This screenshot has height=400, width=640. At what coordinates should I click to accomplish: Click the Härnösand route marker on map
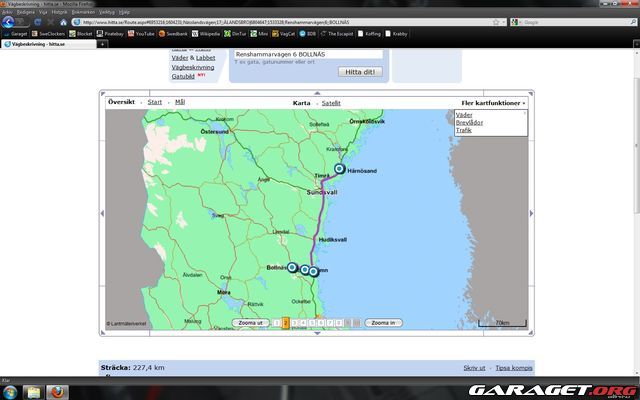click(339, 169)
